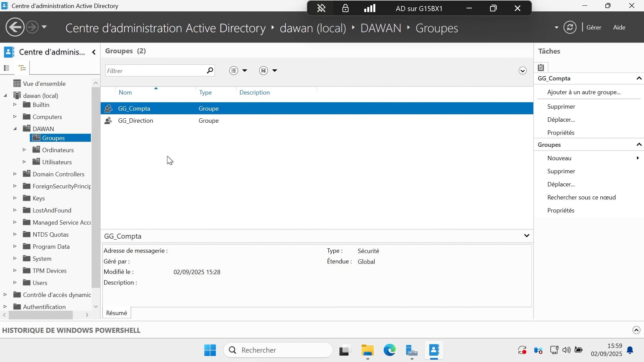The image size is (644, 362).
Task: Click the back navigation arrow
Action: click(15, 27)
